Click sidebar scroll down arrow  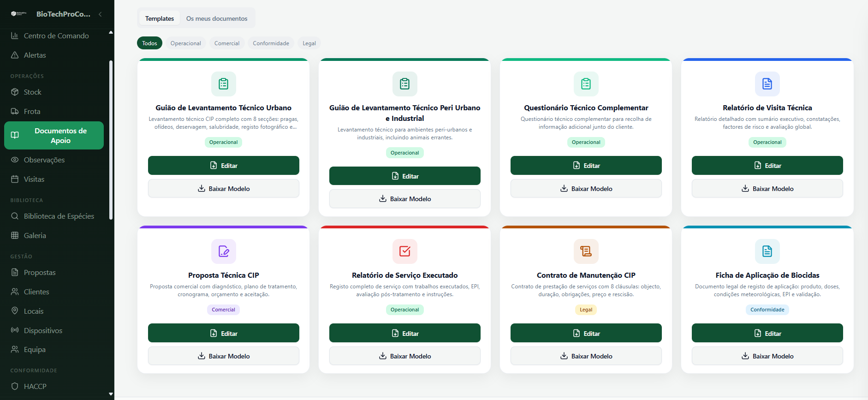point(111,394)
